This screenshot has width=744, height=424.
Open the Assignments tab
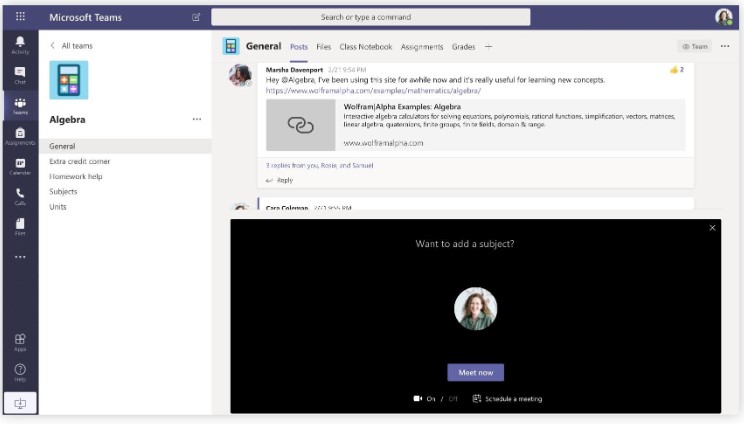click(422, 47)
